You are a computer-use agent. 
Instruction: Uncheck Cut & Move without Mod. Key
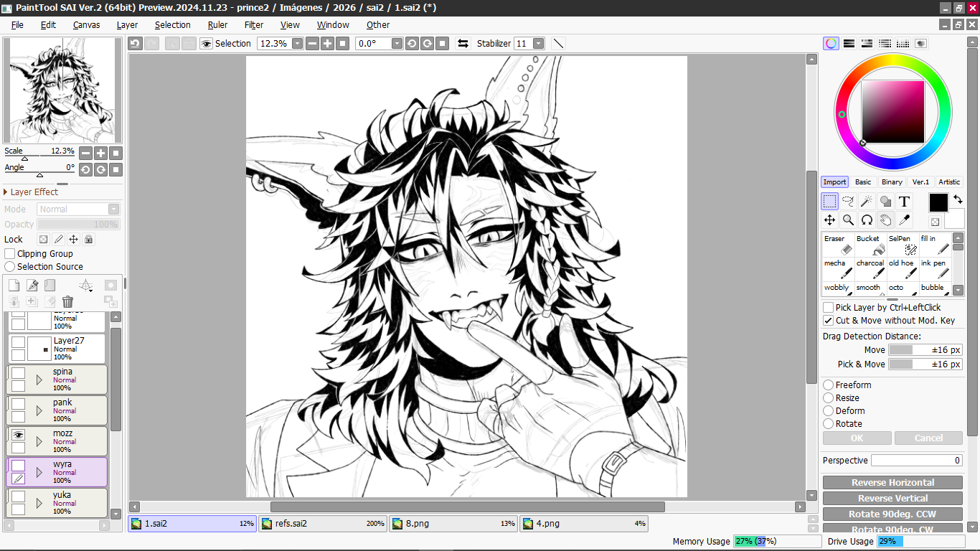point(829,321)
